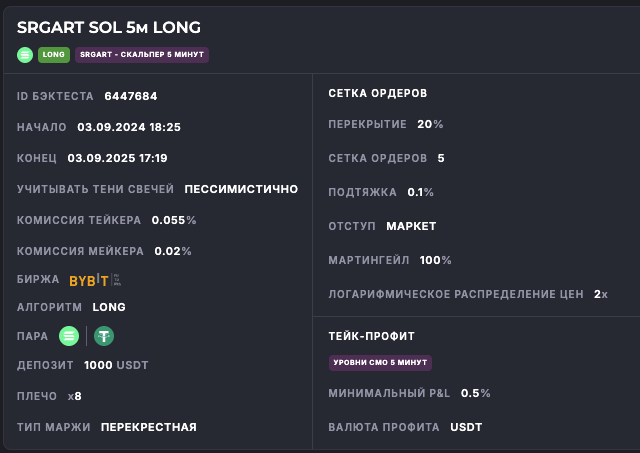This screenshot has height=453, width=640.
Task: Click the end date 03.09.2025 17:19
Action: 117,158
